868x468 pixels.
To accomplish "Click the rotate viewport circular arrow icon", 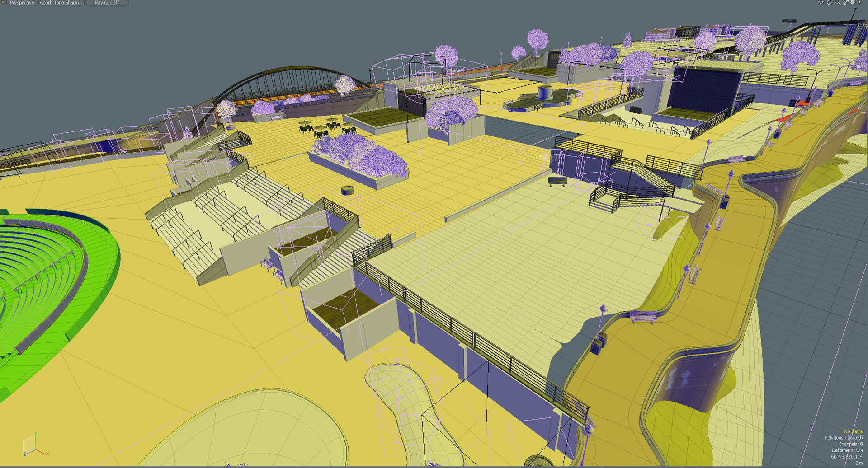I will click(x=829, y=2).
